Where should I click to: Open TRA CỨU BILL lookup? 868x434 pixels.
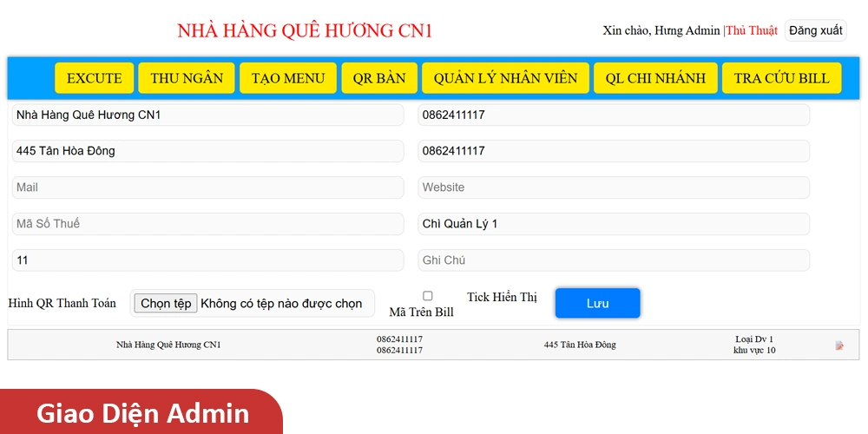(x=781, y=78)
